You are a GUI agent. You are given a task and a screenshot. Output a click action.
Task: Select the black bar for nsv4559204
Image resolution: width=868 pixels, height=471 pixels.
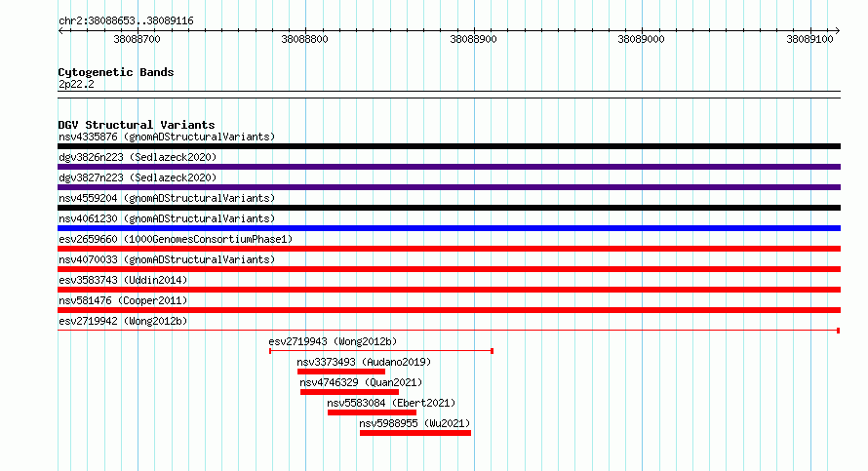coord(449,208)
